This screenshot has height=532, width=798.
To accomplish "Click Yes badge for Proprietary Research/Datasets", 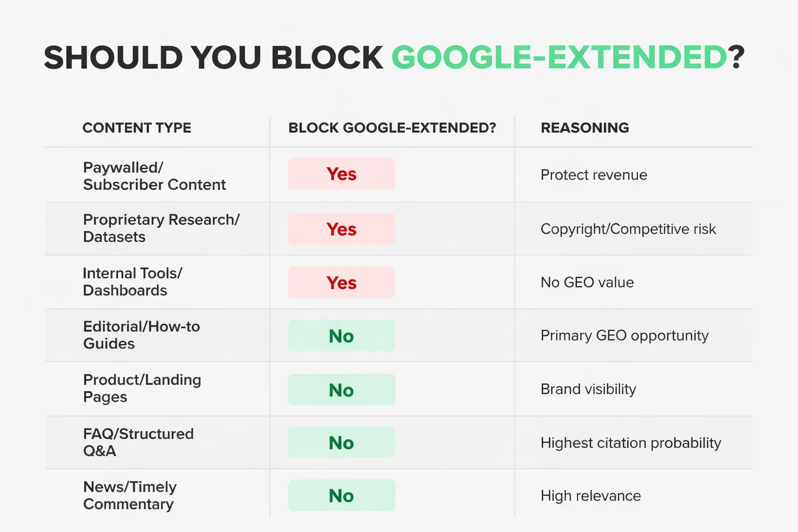I will click(x=341, y=229).
